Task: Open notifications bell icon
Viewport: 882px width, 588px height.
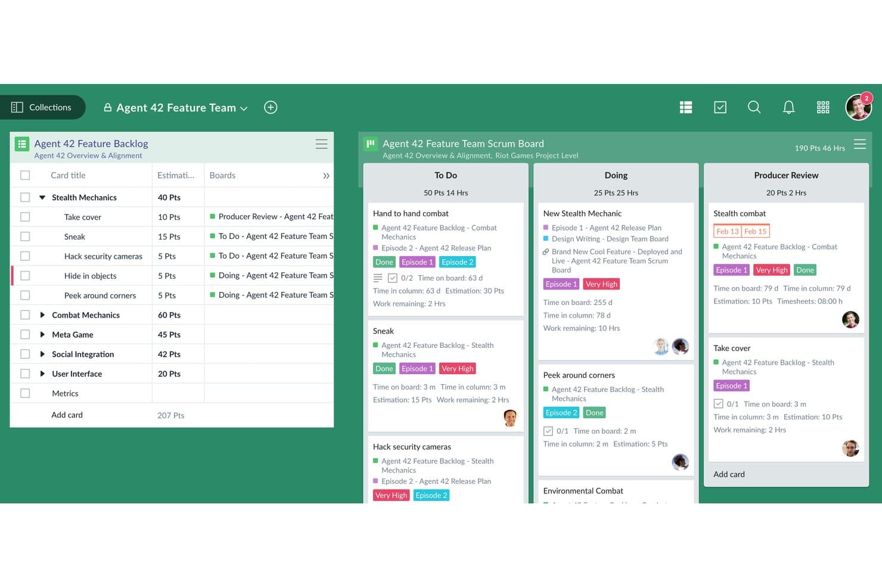Action: [788, 107]
